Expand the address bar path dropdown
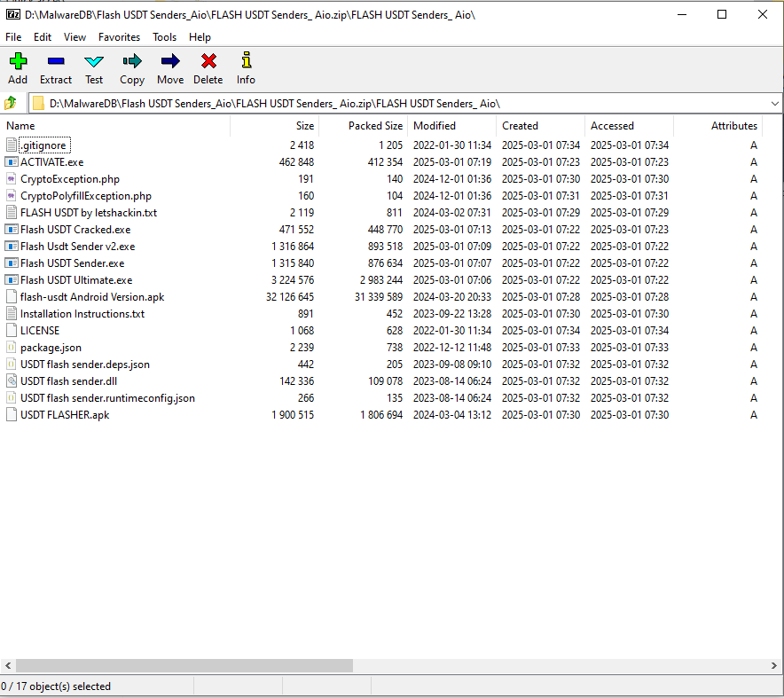Viewport: 784px width, 698px height. [774, 104]
